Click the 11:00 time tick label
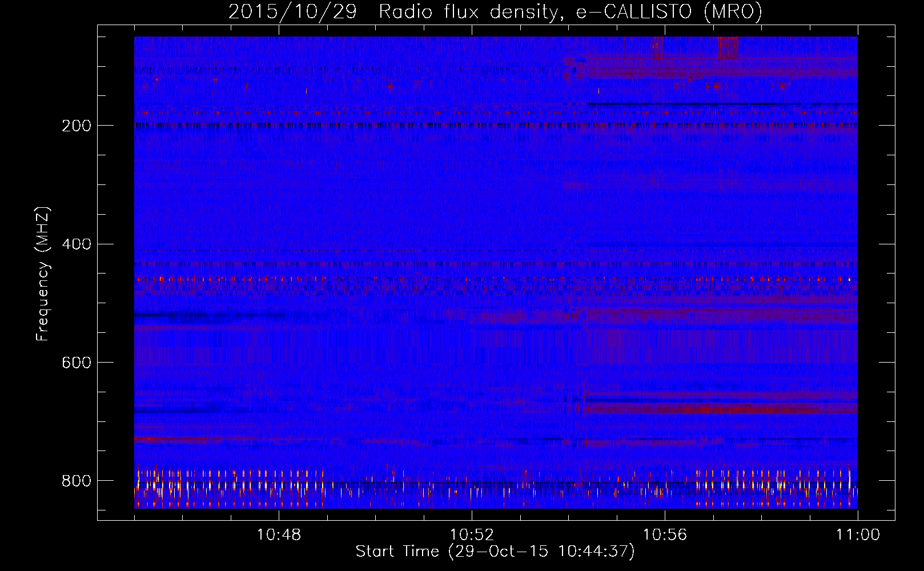924x571 pixels. [858, 535]
